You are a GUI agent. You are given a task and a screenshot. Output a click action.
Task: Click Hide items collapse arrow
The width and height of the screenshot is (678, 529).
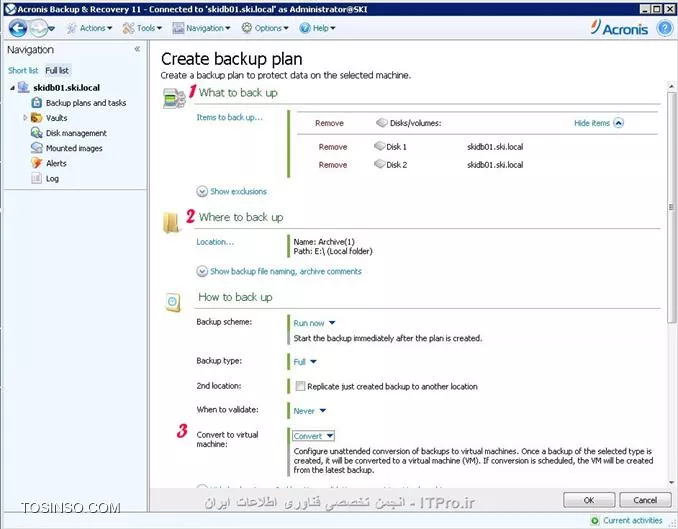pyautogui.click(x=618, y=123)
